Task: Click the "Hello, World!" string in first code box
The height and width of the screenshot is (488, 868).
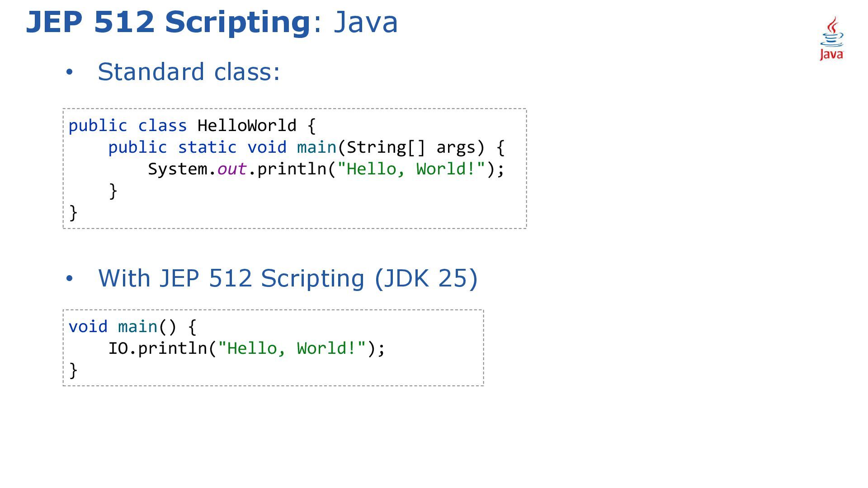Action: point(411,169)
